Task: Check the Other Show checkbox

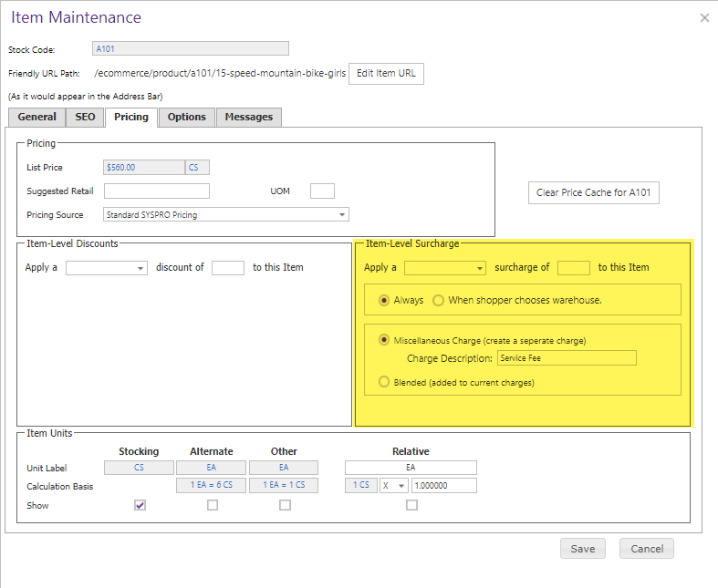Action: (x=285, y=505)
